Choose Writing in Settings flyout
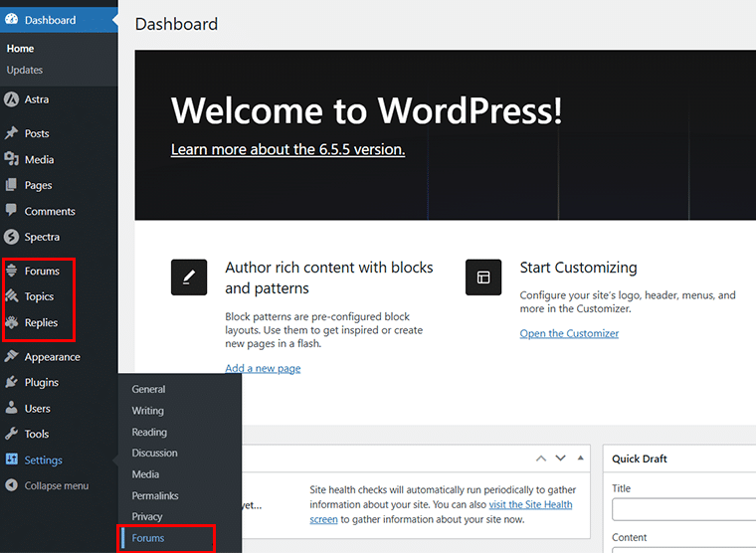The height and width of the screenshot is (553, 756). tap(148, 411)
